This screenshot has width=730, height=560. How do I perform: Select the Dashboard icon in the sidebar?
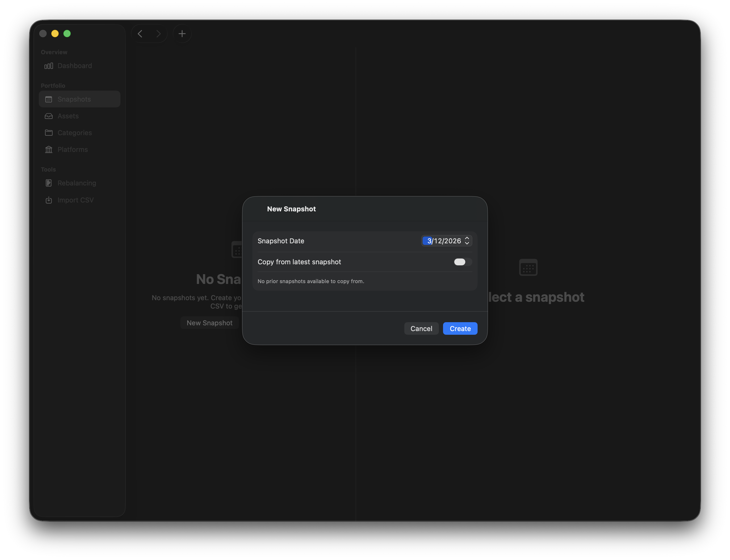[x=49, y=66]
